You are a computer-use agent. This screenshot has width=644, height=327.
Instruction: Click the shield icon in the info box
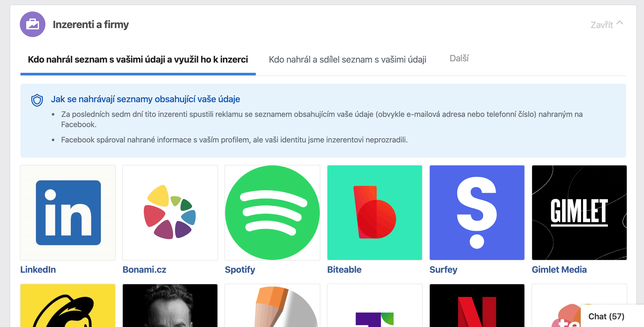[37, 100]
